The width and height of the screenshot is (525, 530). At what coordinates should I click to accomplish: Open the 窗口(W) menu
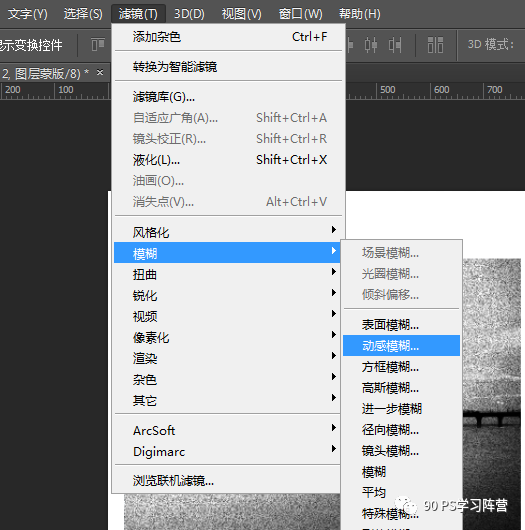coord(300,14)
